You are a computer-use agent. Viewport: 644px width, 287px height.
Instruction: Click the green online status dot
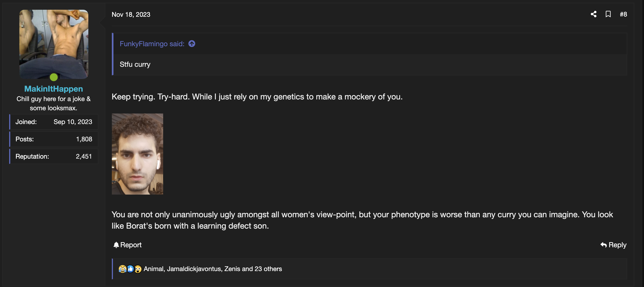point(54,77)
